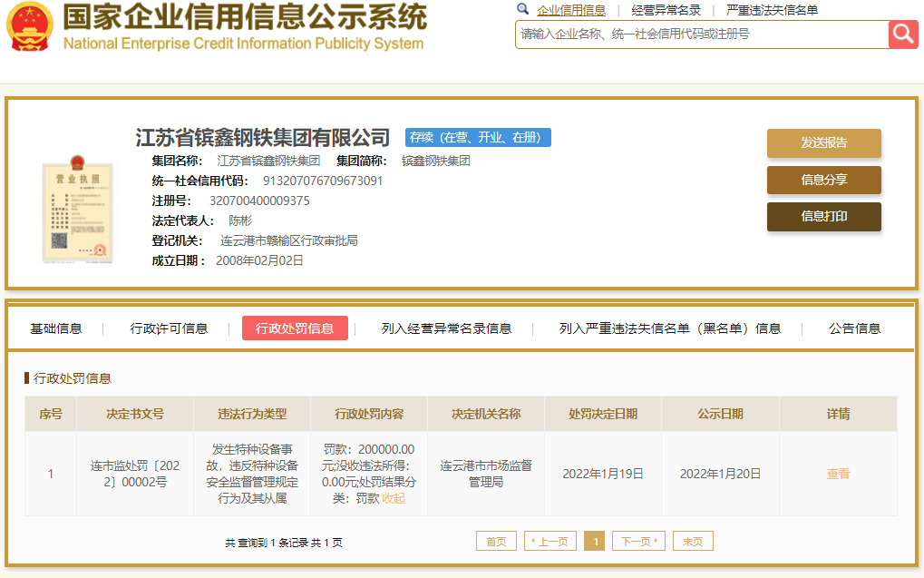Viewport: 924px width, 578px height.
Task: Click the violation type cell 发生特种设备事故
Action: click(252, 474)
